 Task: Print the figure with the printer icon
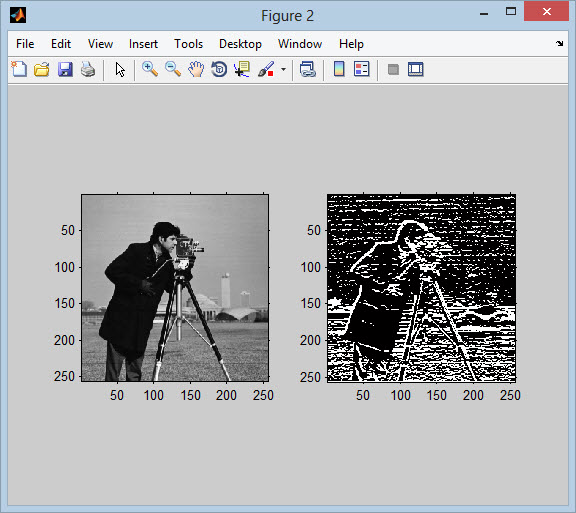pyautogui.click(x=88, y=69)
